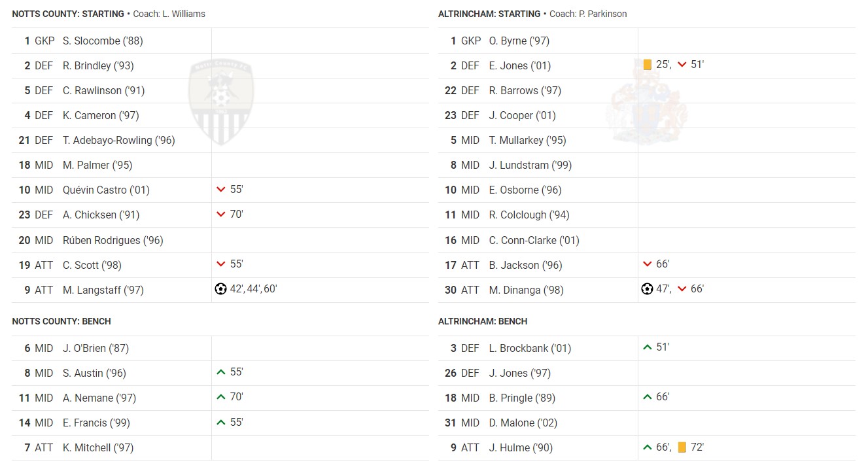868x469 pixels.
Task: Open O. Byrne goalkeeper entry
Action: click(x=519, y=41)
